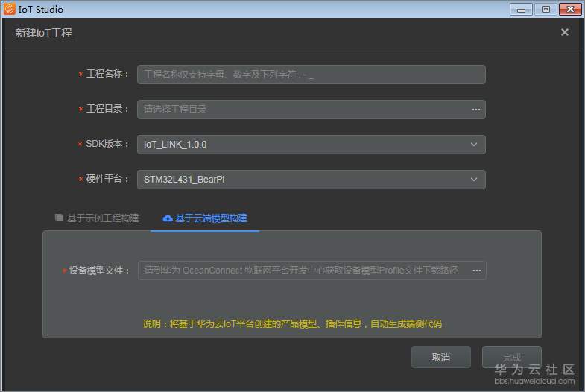Viewport: 585px width, 392px height.
Task: Select the 基于云端模型构建 tab
Action: [205, 218]
